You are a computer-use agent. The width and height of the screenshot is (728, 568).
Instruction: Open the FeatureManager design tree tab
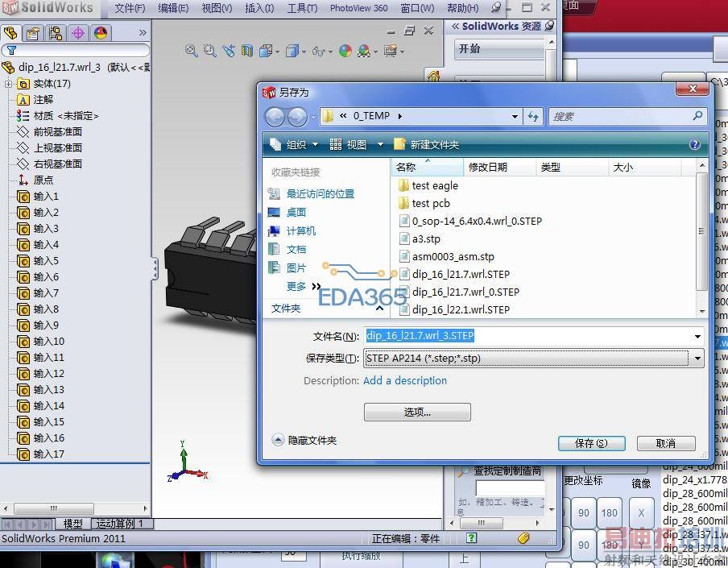(x=10, y=33)
